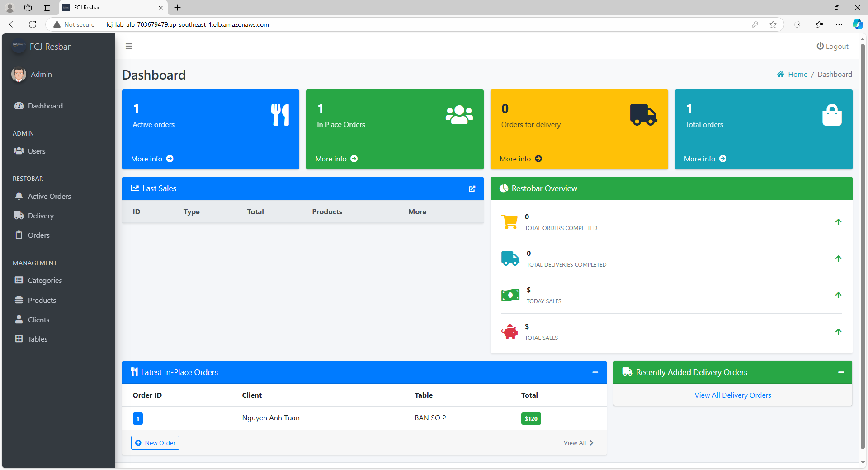Image resolution: width=868 pixels, height=470 pixels.
Task: Open browser extensions puzzle icon
Action: pyautogui.click(x=797, y=24)
